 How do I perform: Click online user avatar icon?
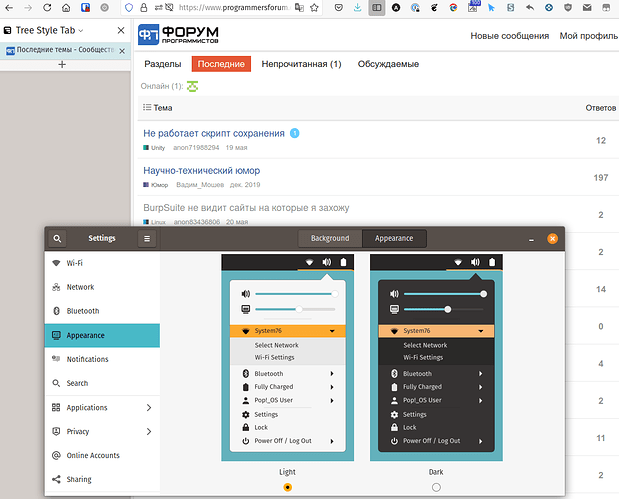[x=192, y=86]
